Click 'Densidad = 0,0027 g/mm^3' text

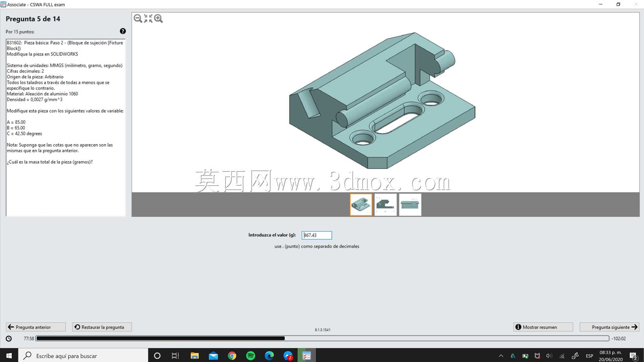tap(35, 100)
